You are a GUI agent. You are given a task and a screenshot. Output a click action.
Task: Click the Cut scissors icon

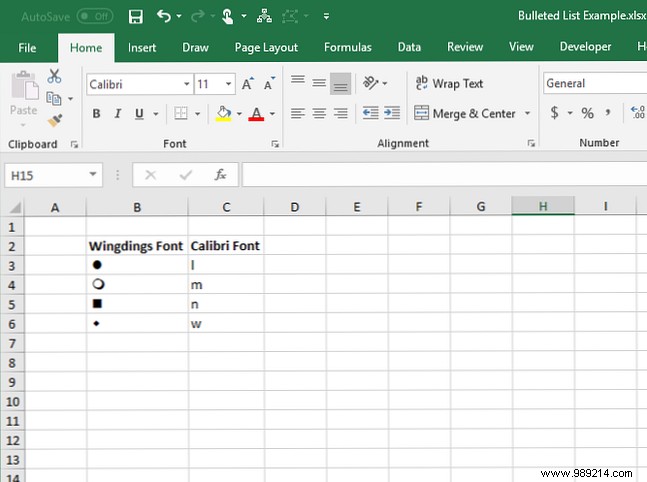54,76
